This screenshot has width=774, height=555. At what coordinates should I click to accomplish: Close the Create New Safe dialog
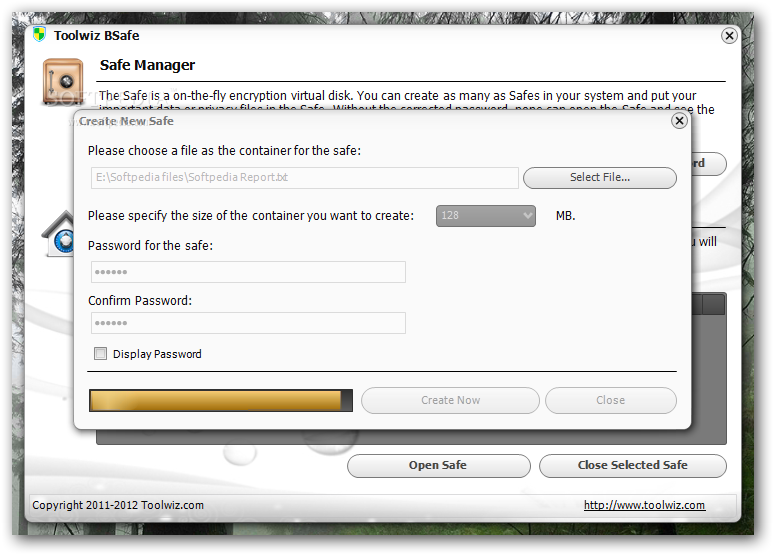tap(679, 120)
